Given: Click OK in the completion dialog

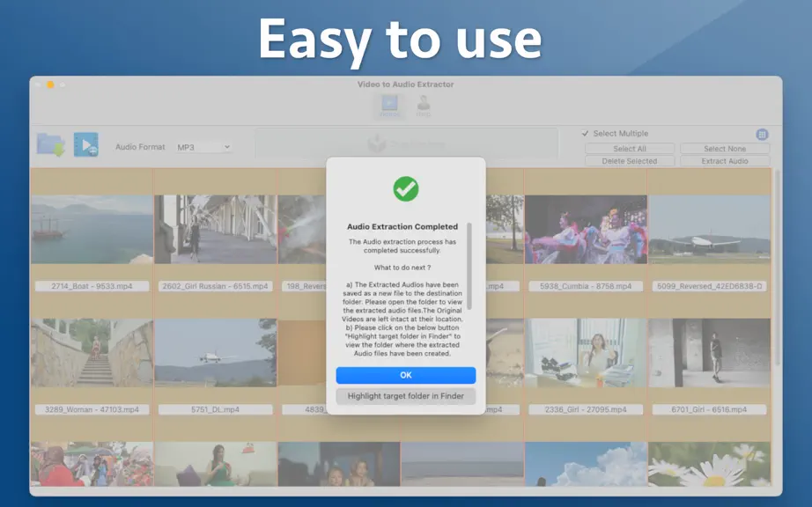Looking at the screenshot, I should pos(405,375).
